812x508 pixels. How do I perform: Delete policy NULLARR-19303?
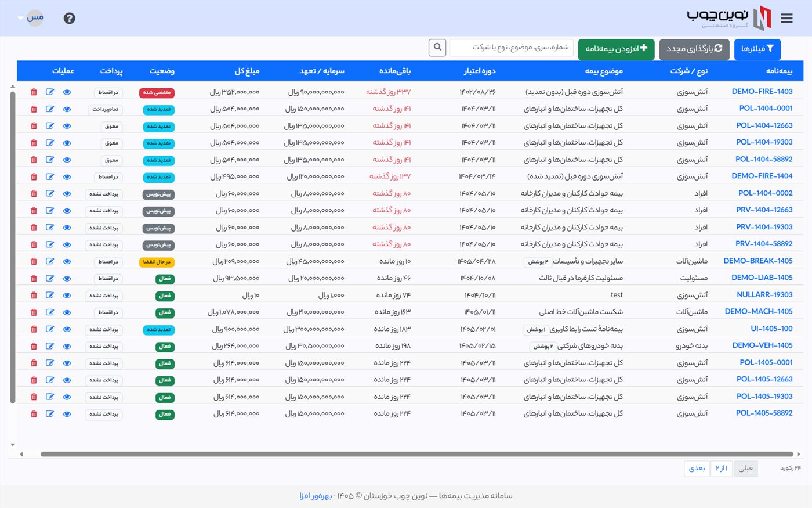click(x=34, y=296)
